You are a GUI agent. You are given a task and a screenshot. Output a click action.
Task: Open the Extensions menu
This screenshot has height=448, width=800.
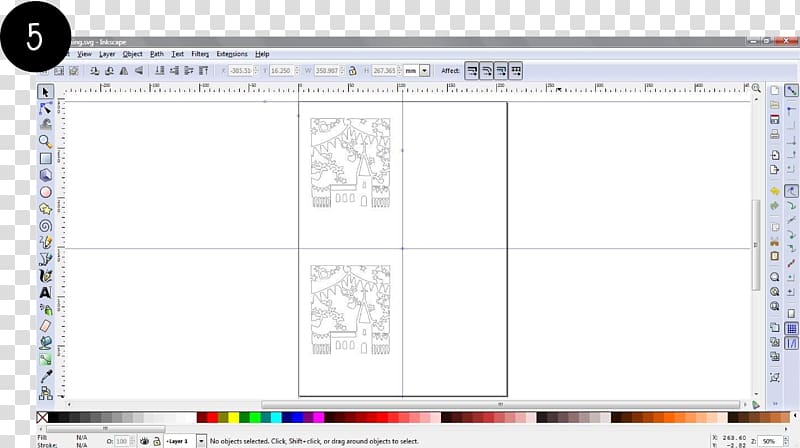pyautogui.click(x=232, y=54)
